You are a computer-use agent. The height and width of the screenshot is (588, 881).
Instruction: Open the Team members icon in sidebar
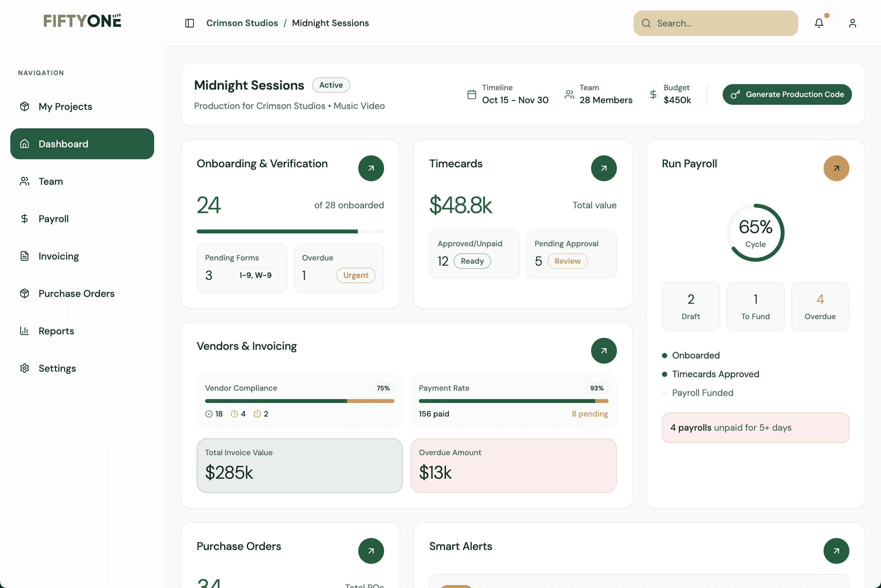point(25,181)
